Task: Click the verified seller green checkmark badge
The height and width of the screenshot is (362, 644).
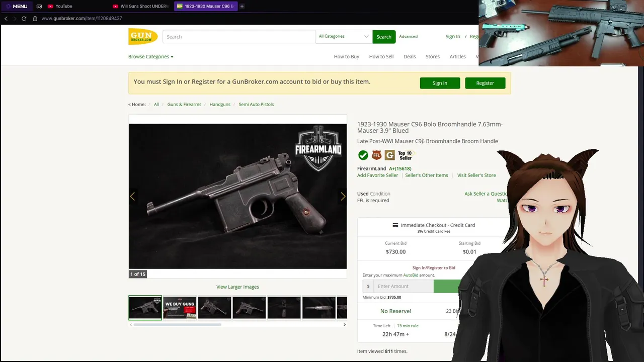Action: pyautogui.click(x=363, y=155)
